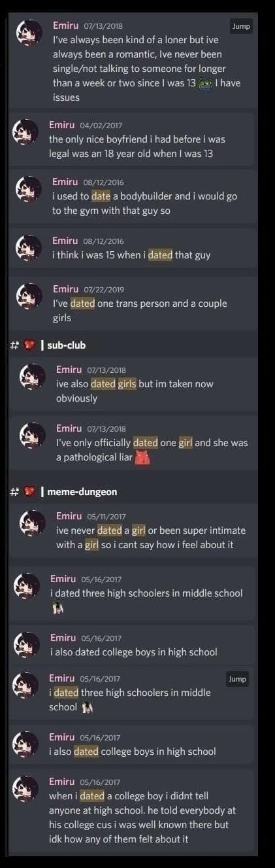Click the frog emoji in the first message
Image resolution: width=275 pixels, height=868 pixels.
point(205,84)
